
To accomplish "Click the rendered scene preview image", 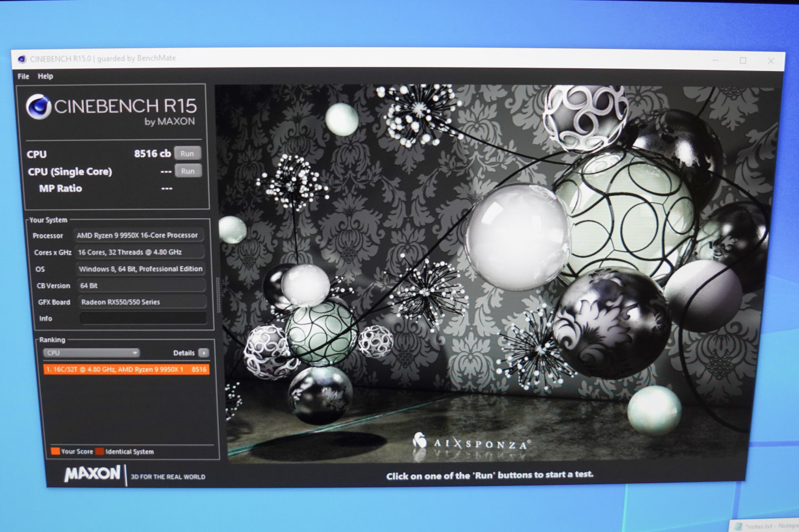I will pyautogui.click(x=495, y=273).
